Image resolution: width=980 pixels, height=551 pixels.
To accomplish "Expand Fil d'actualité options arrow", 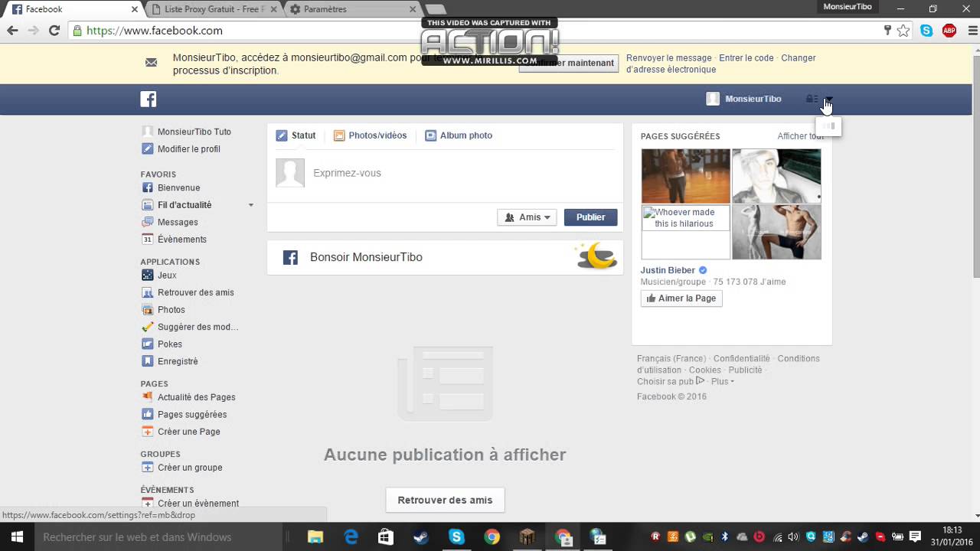I will tap(250, 205).
